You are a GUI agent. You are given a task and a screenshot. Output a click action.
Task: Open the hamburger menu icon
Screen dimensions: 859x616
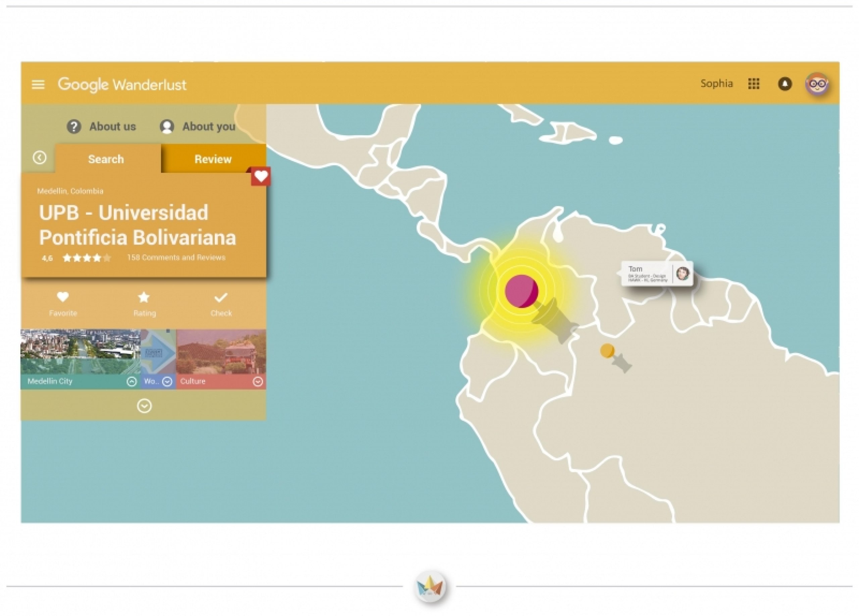[38, 85]
